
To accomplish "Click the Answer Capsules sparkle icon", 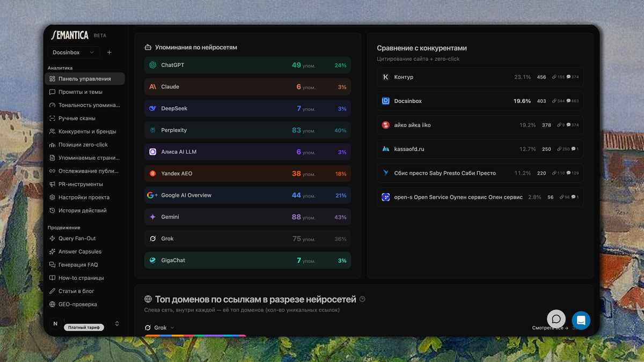I will coord(52,252).
